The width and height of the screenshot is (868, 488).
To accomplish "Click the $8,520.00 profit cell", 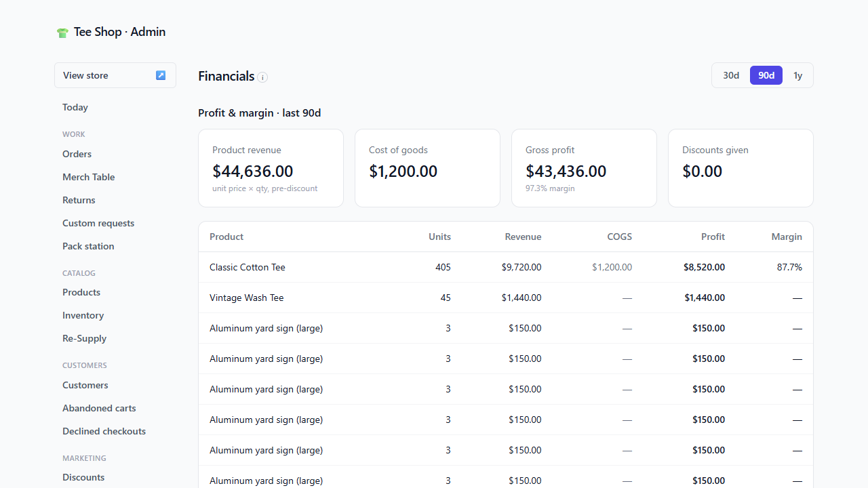I will pyautogui.click(x=704, y=267).
